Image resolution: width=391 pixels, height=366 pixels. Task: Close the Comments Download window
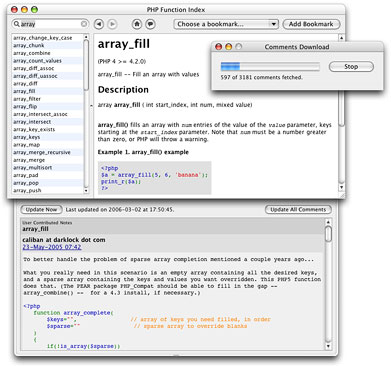pyautogui.click(x=218, y=47)
